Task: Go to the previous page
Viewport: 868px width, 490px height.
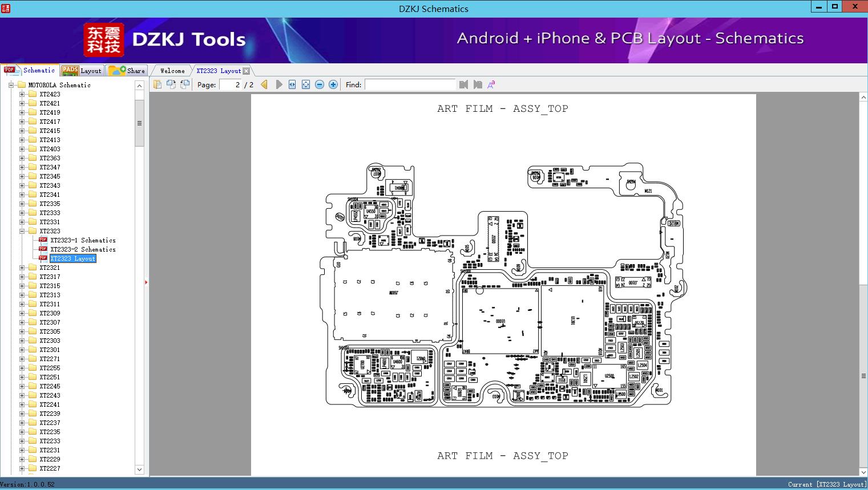Action: 264,84
